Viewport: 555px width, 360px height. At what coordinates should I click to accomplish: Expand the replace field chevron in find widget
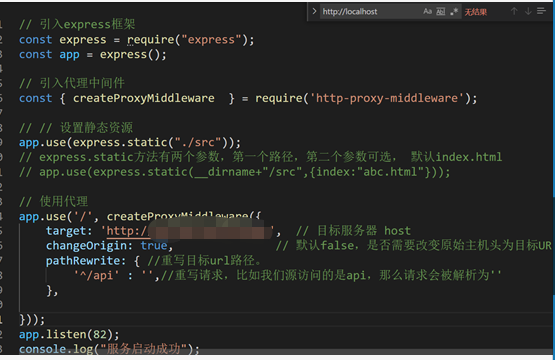[x=314, y=11]
